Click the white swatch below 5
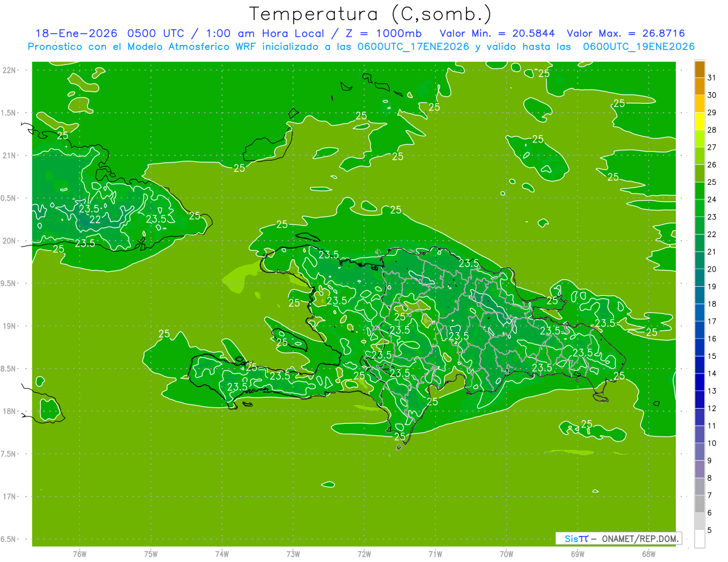 click(x=699, y=539)
